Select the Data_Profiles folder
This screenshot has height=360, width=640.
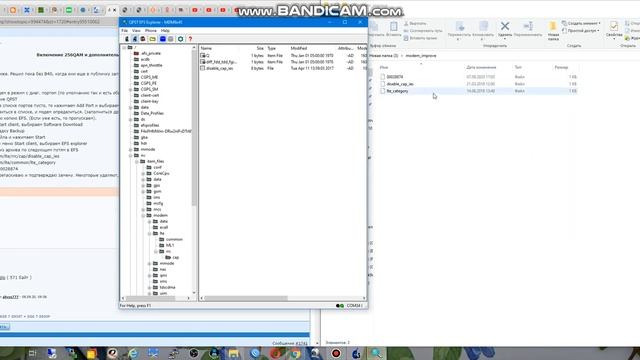pos(149,113)
